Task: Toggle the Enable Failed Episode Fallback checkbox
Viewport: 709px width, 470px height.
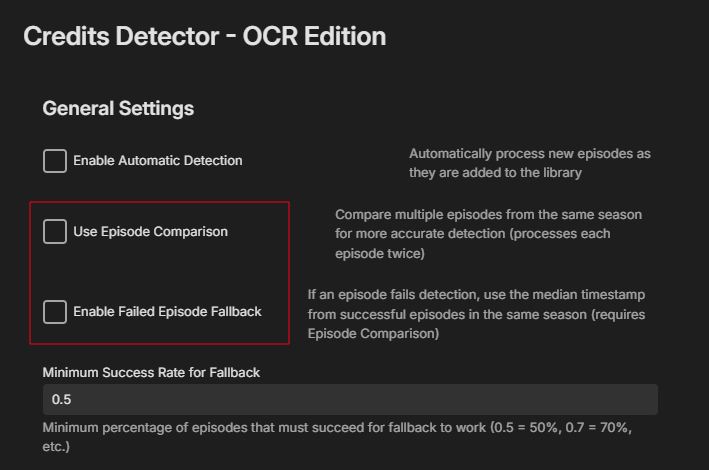Action: (x=55, y=312)
